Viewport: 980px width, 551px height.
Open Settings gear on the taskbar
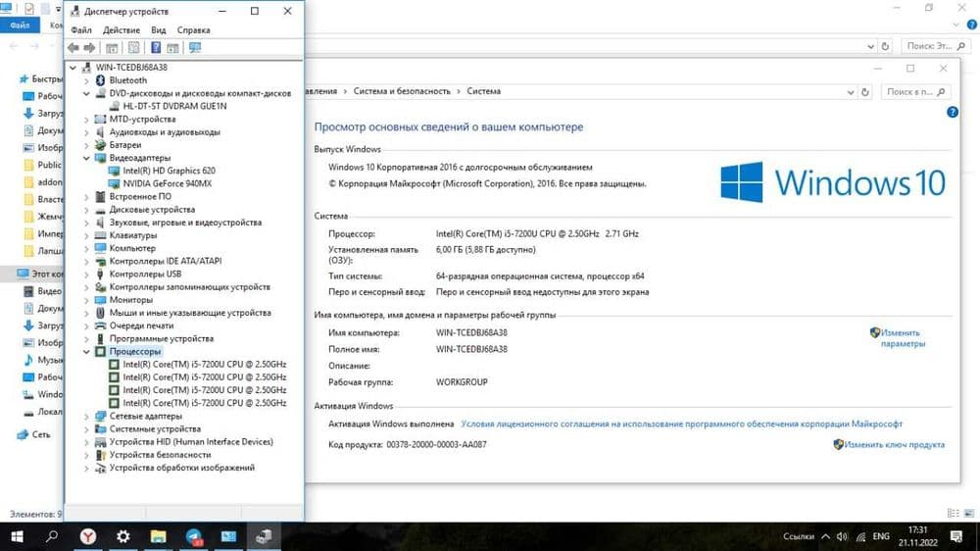(x=123, y=536)
